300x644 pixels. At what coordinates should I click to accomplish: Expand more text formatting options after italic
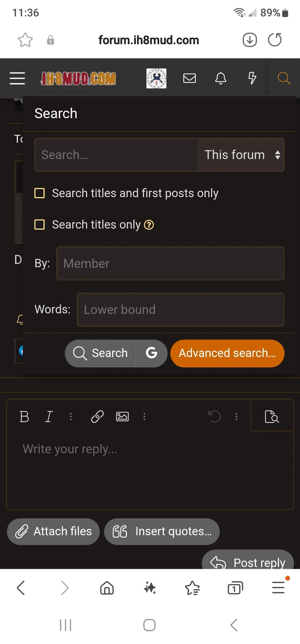pos(71,417)
